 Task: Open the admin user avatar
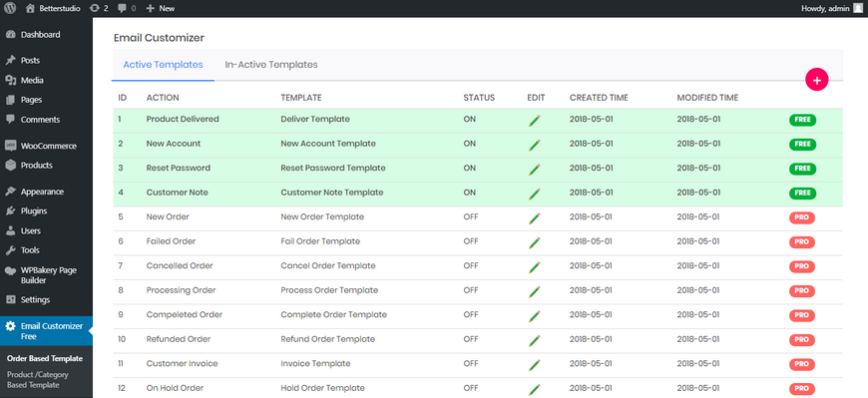857,8
